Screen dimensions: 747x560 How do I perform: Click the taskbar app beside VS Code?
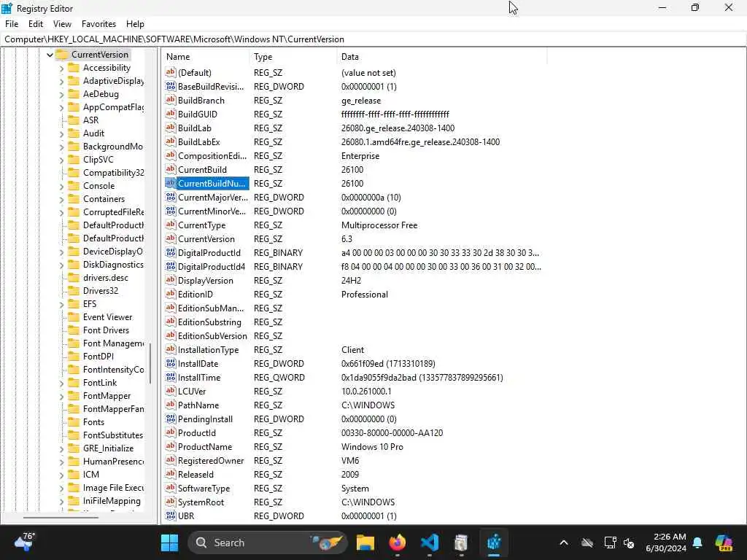461,542
